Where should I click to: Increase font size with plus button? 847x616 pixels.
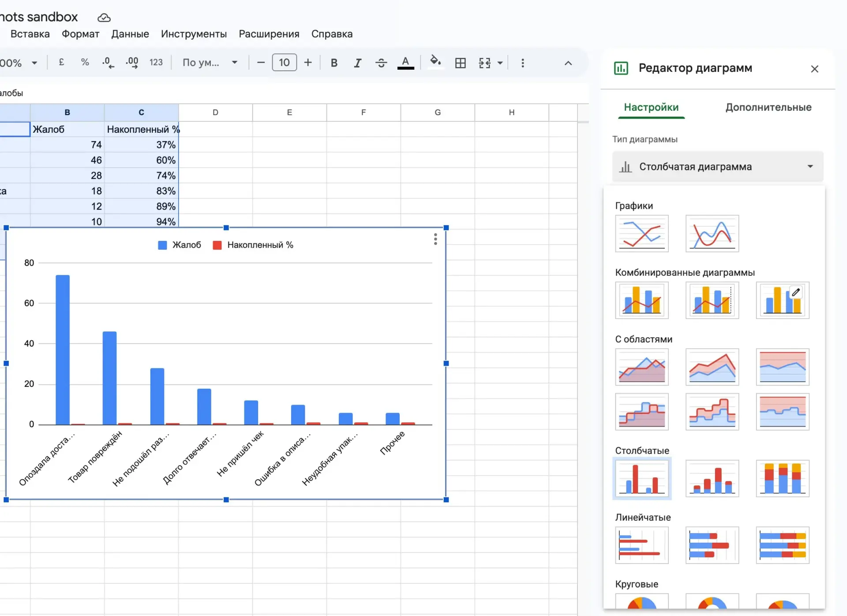308,63
